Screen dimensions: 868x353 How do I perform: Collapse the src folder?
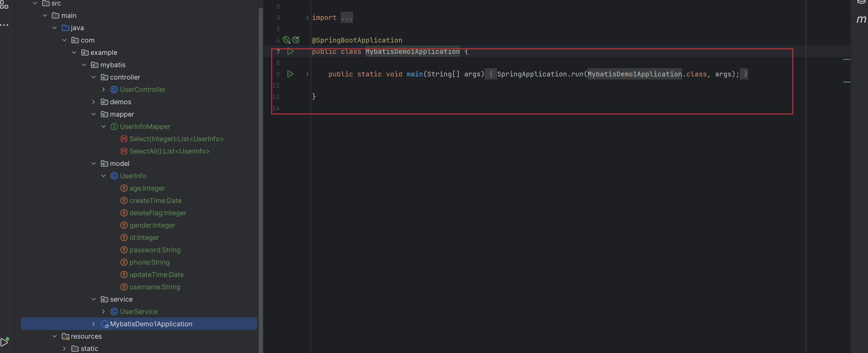click(35, 3)
